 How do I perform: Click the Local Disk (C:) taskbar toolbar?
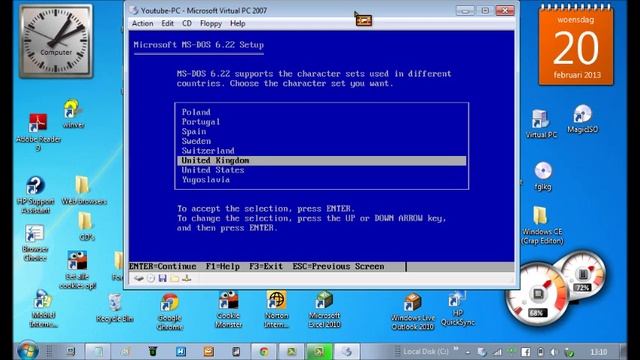coord(425,351)
